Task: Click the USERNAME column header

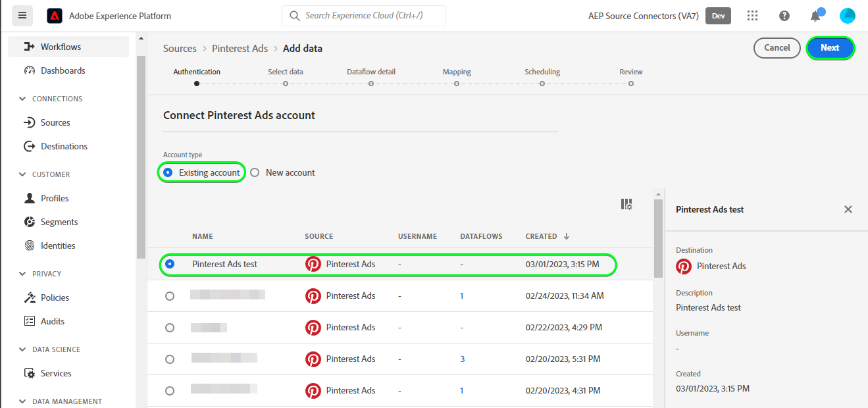Action: point(418,236)
